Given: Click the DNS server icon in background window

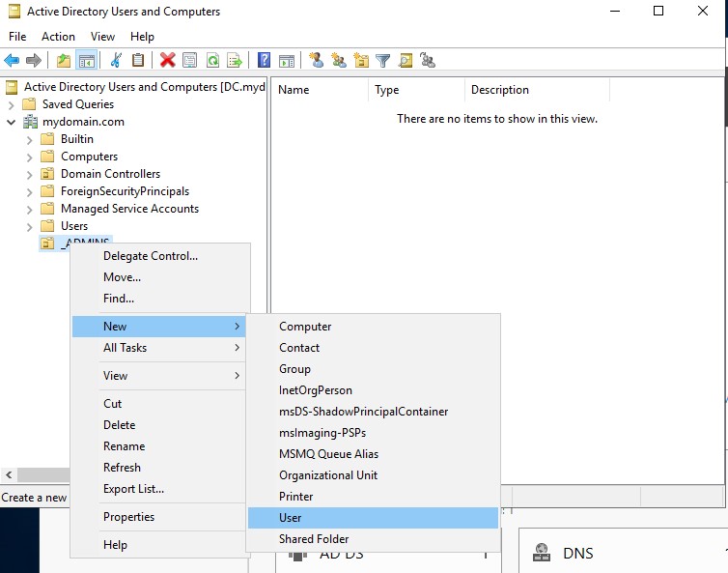Looking at the screenshot, I should click(x=542, y=553).
